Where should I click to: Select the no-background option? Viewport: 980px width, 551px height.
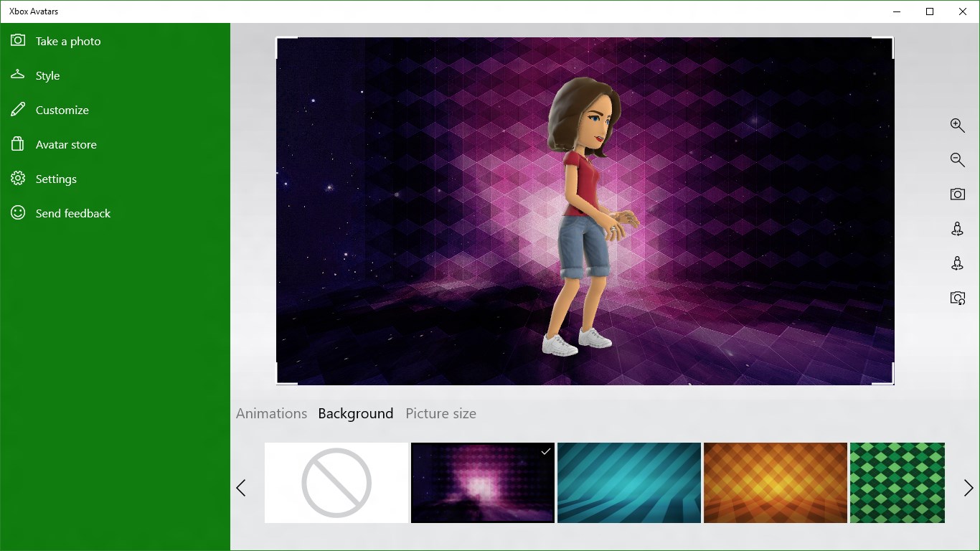tap(336, 482)
